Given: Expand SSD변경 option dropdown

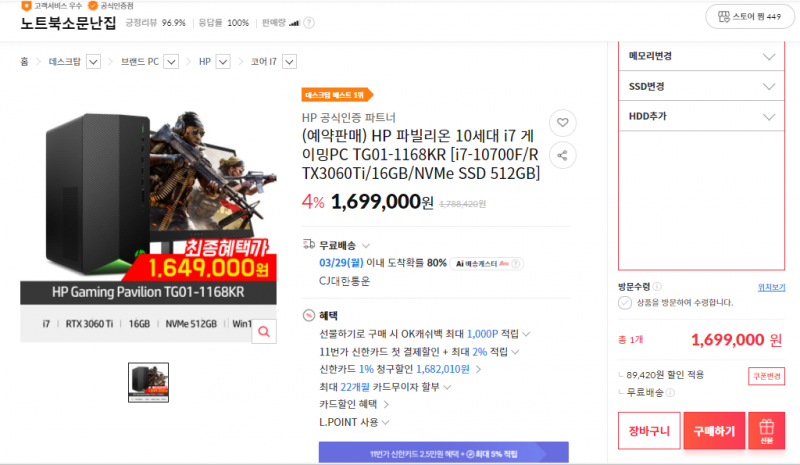Looking at the screenshot, I should tap(702, 86).
